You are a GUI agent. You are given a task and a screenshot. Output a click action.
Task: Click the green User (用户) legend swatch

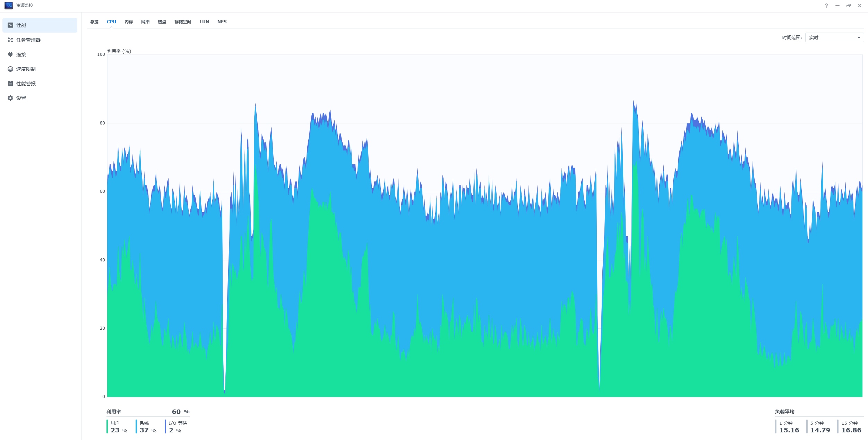[x=107, y=426]
